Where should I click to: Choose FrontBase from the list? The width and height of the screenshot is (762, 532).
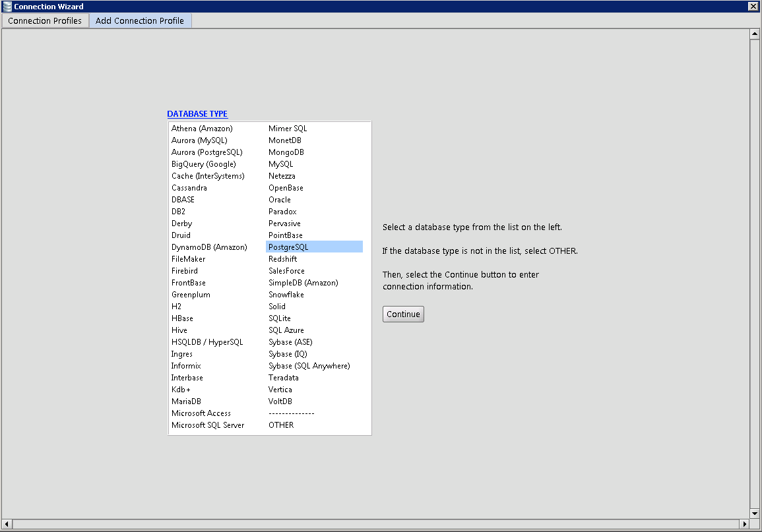click(x=189, y=283)
